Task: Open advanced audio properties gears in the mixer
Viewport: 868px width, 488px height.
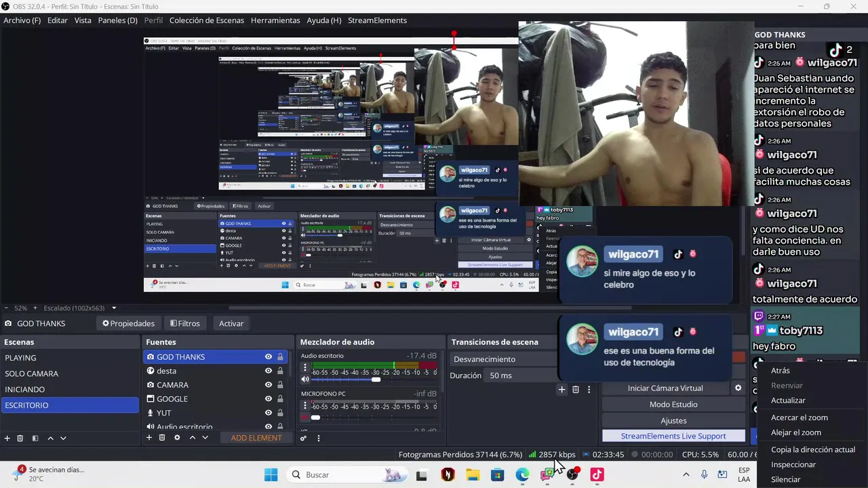Action: [x=304, y=438]
